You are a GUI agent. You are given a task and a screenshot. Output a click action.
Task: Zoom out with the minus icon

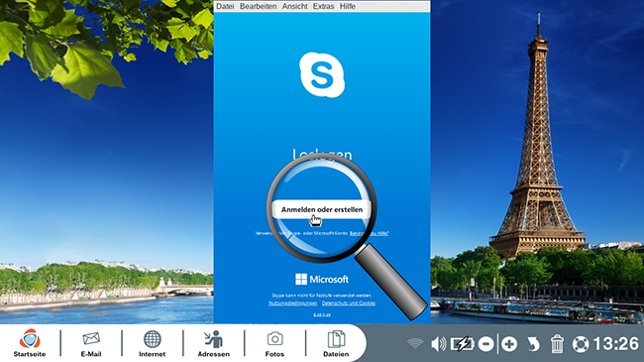[x=485, y=344]
